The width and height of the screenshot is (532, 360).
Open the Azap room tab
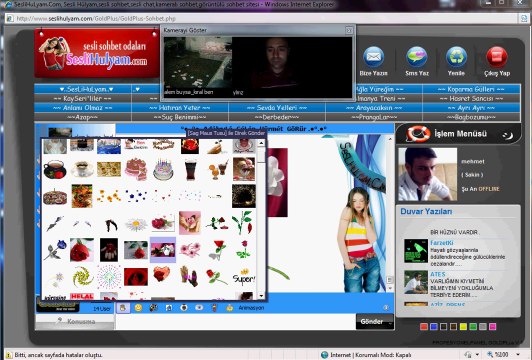pyautogui.click(x=83, y=117)
